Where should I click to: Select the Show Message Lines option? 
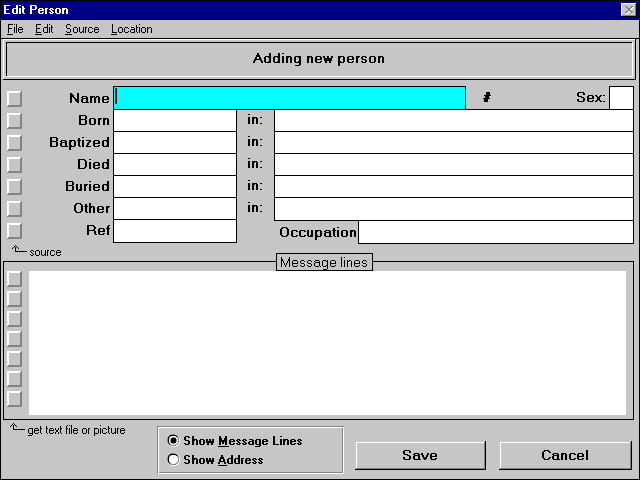[174, 441]
